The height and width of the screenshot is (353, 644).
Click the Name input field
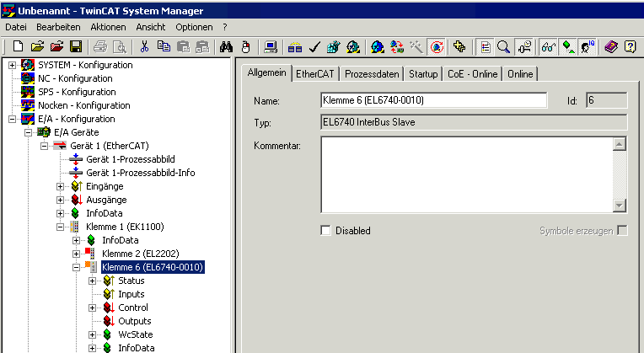(x=434, y=100)
